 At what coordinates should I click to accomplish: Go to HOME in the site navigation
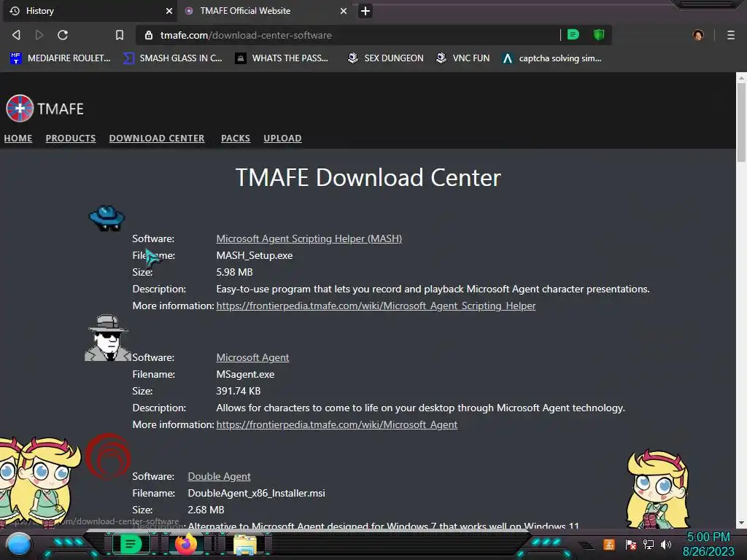coord(18,138)
